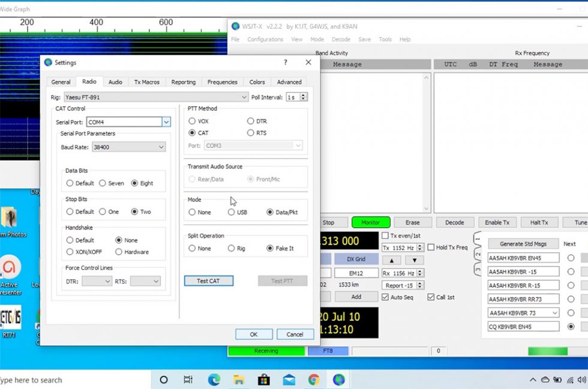Click the Report -15 spinner up arrow
The image size is (588, 389).
tap(419, 282)
